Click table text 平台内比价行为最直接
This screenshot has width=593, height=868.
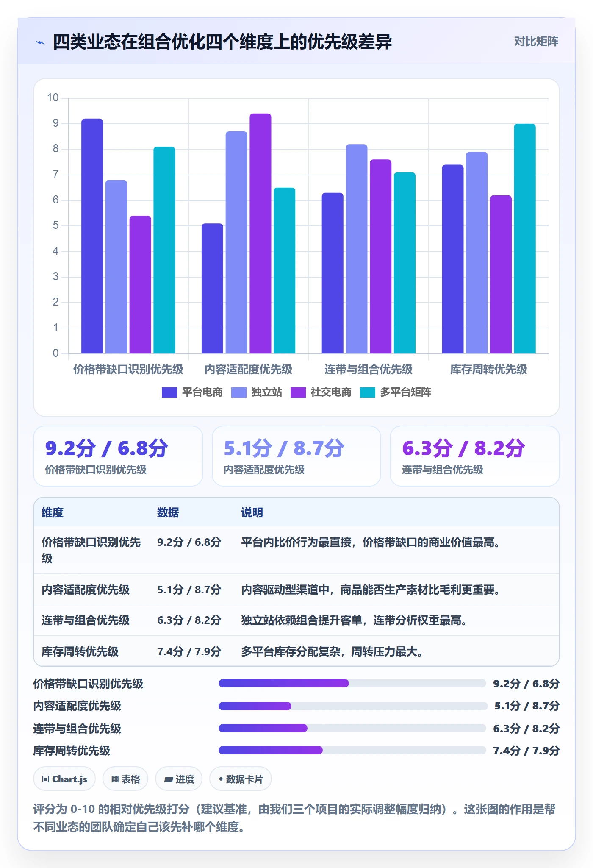click(x=296, y=542)
